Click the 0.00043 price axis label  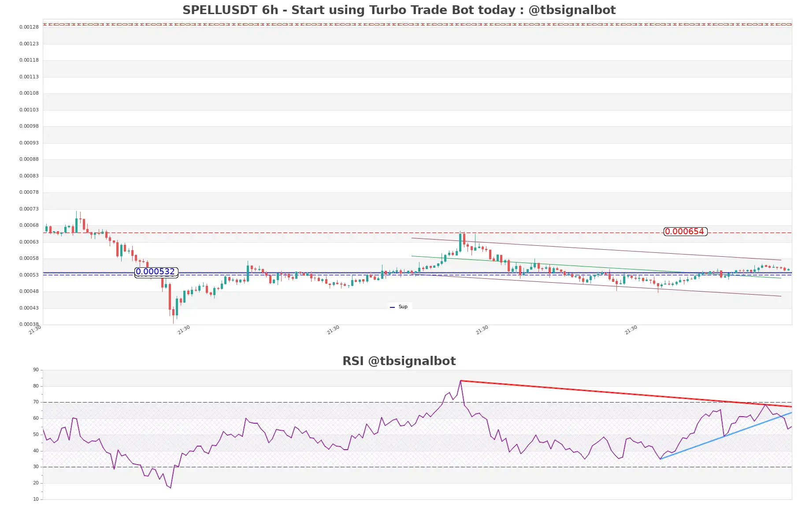(29, 308)
